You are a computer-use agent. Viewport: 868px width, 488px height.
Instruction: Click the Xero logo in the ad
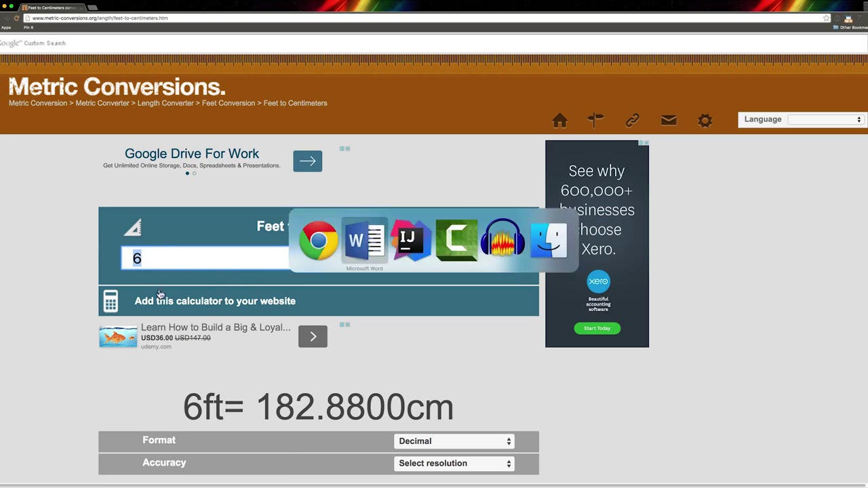pyautogui.click(x=598, y=281)
